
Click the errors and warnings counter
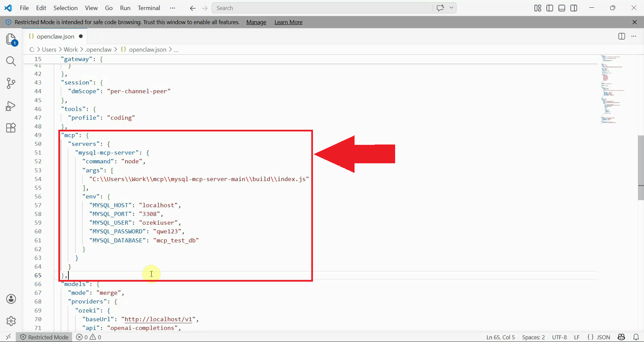point(89,337)
